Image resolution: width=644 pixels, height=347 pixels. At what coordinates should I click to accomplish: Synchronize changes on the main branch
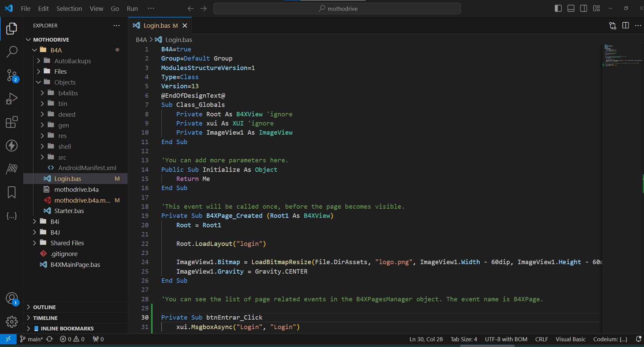click(x=49, y=339)
